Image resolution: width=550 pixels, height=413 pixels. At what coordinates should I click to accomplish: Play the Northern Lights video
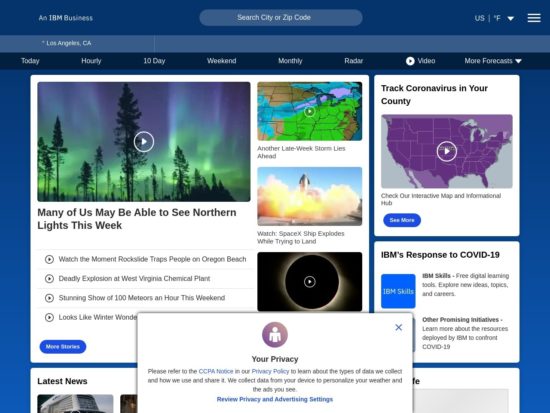(144, 142)
